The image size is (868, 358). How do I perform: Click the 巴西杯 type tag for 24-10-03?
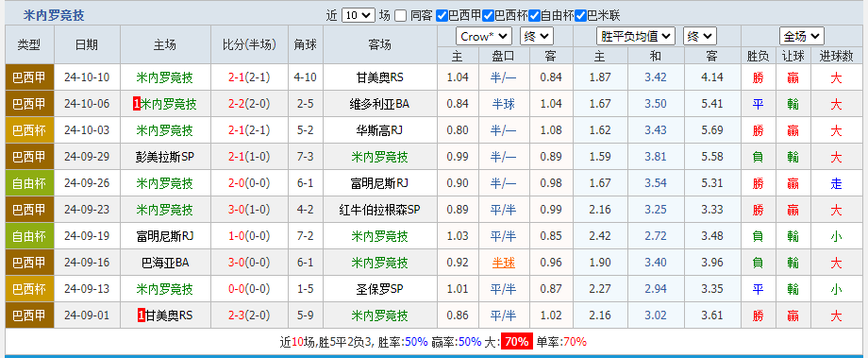pos(30,130)
